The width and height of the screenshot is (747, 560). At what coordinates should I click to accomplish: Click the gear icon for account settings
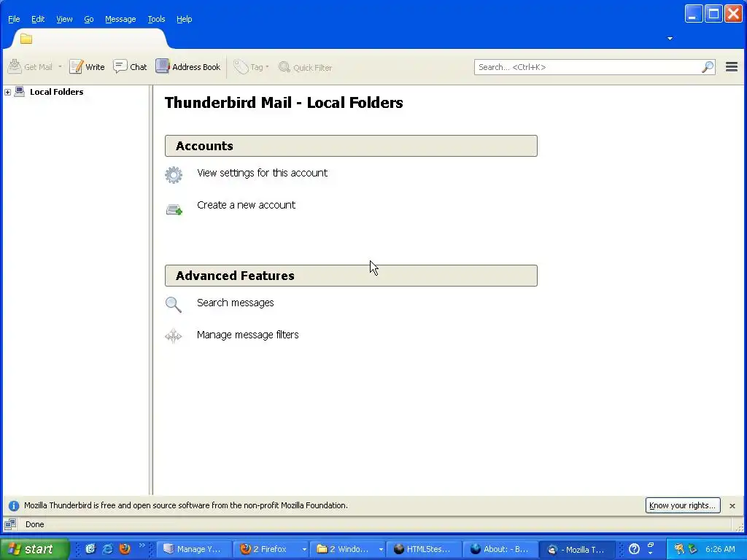click(x=174, y=175)
